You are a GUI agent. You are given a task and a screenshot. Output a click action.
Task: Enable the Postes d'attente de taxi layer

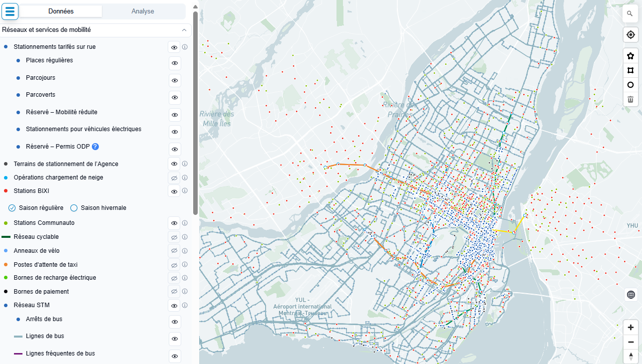click(x=174, y=265)
